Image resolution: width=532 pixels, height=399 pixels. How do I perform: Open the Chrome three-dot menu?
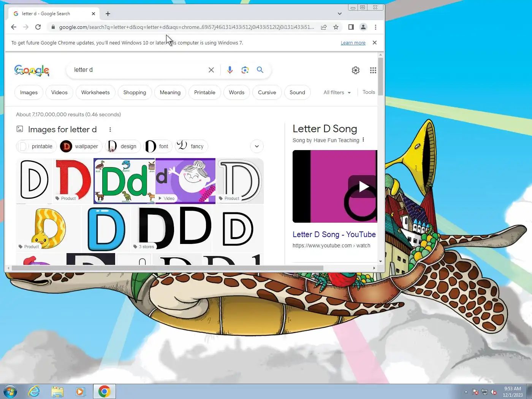tap(375, 27)
